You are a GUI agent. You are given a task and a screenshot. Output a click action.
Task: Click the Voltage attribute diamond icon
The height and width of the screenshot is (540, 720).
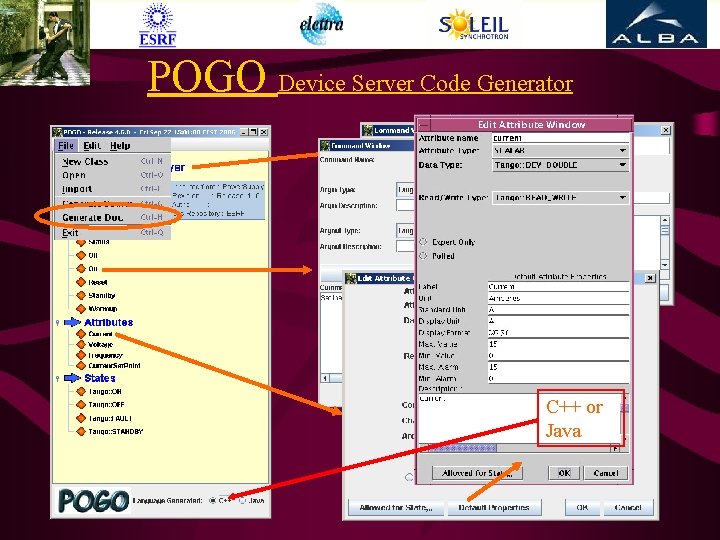click(81, 344)
